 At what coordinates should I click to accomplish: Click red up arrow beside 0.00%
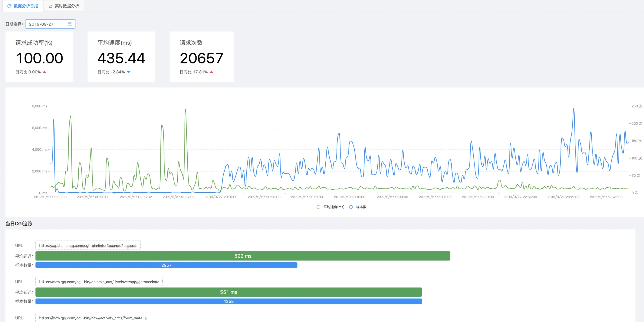(45, 72)
